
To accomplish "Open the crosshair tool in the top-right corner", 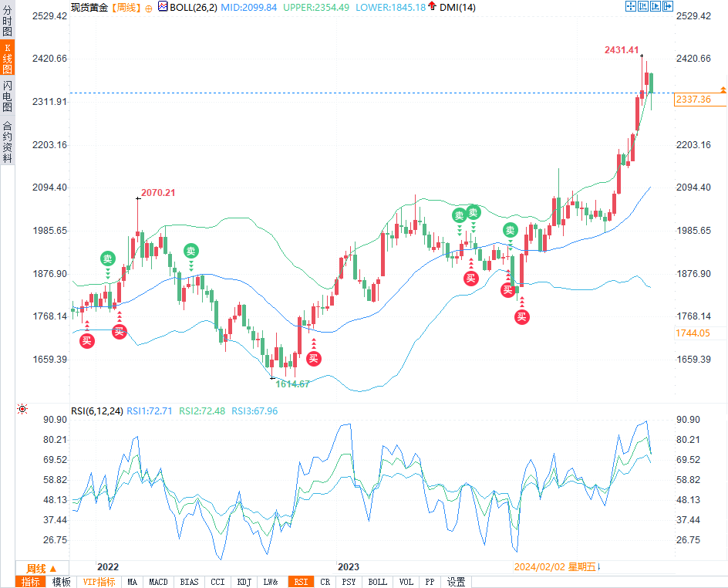I will click(631, 6).
